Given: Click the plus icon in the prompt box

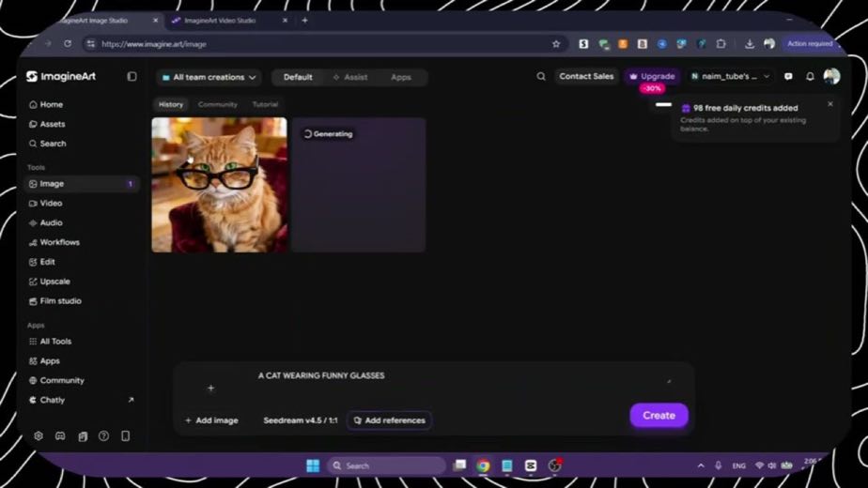Looking at the screenshot, I should coord(211,389).
